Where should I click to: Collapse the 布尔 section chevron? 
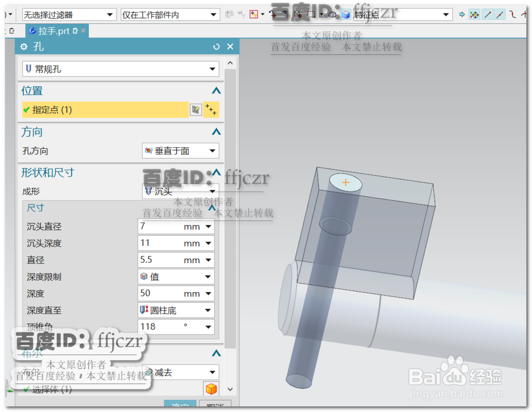216,353
